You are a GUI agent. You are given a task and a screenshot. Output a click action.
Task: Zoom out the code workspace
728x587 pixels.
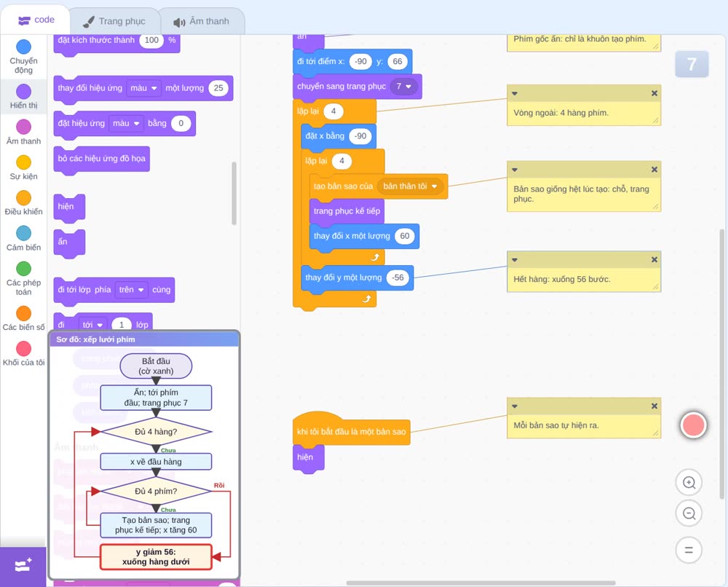point(689,513)
